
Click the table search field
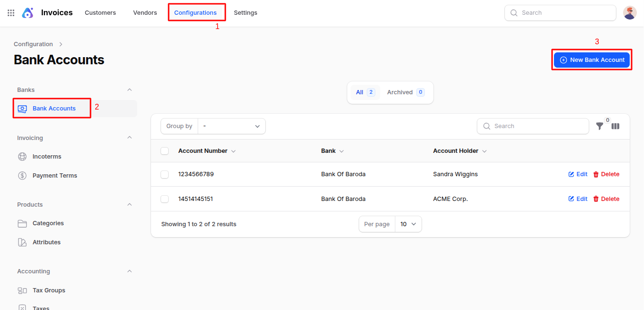pos(533,126)
